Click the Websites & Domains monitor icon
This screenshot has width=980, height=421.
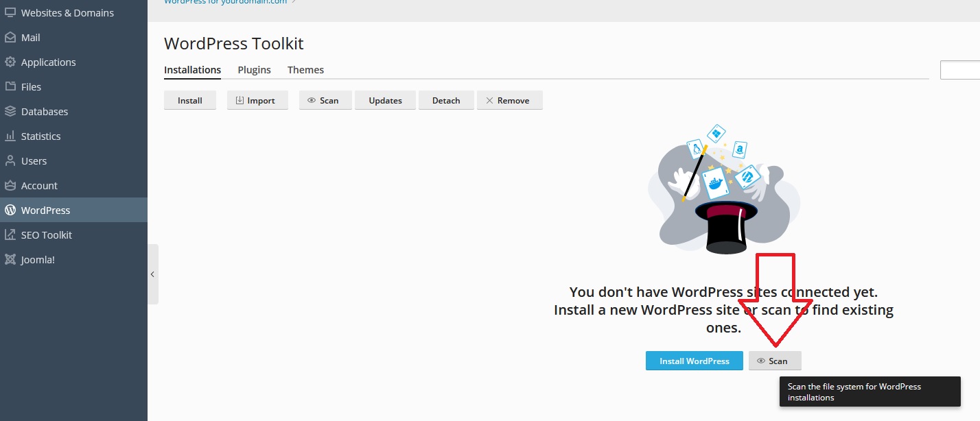tap(10, 13)
